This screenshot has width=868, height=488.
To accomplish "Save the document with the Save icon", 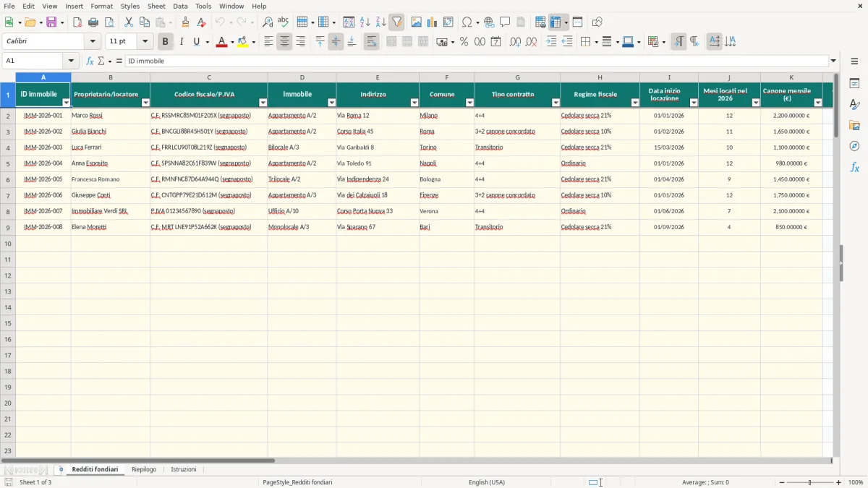I will (51, 22).
